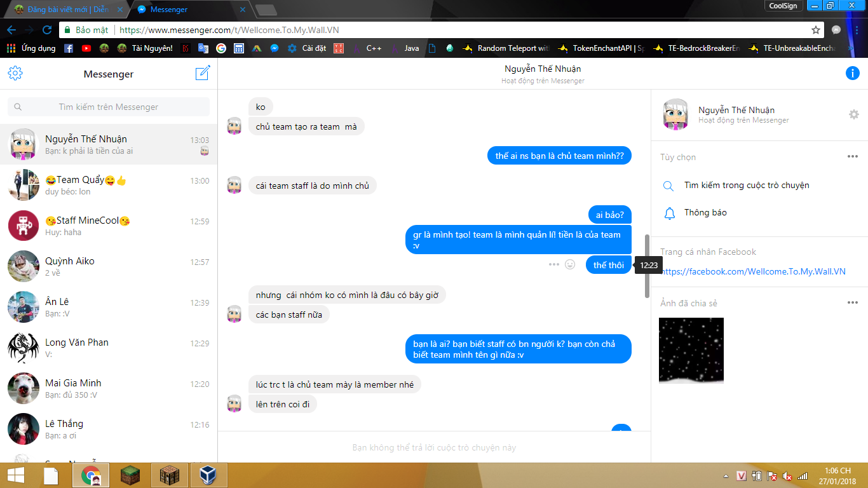Open the Quỳnh Aiko conversation
The width and height of the screenshot is (868, 488).
tap(109, 266)
